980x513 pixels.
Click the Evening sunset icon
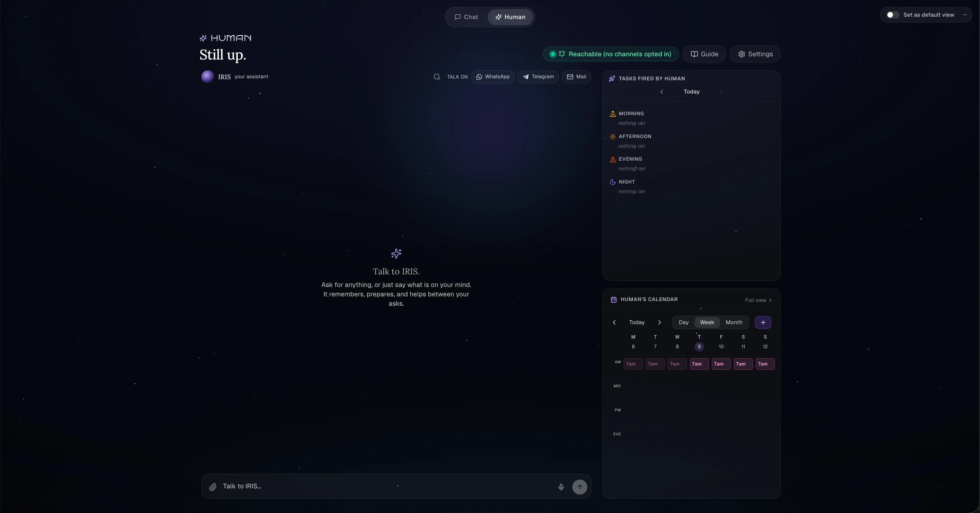point(613,159)
